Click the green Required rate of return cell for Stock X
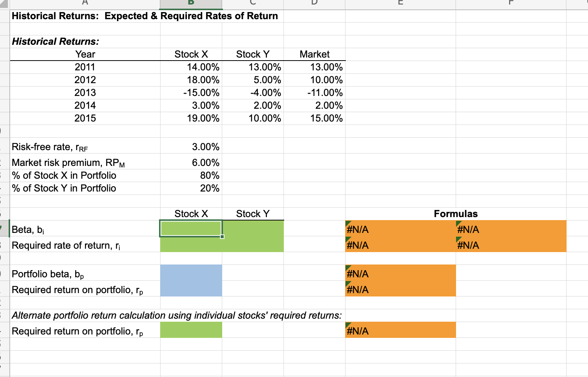588x377 pixels. click(191, 245)
